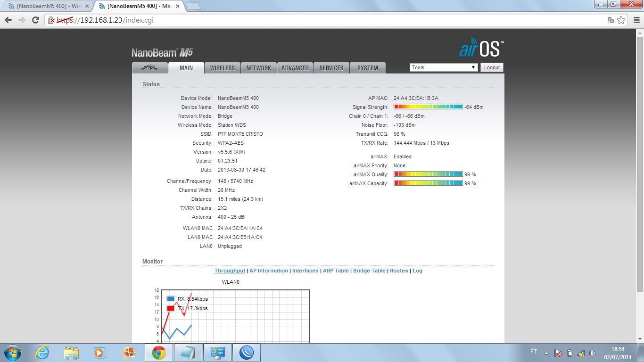View the Routes link

399,271
